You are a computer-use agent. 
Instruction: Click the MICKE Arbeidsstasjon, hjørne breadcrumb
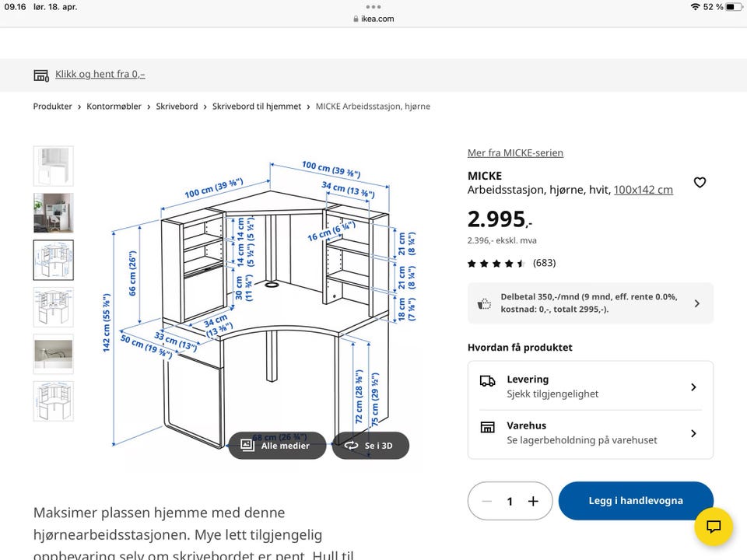pos(373,107)
